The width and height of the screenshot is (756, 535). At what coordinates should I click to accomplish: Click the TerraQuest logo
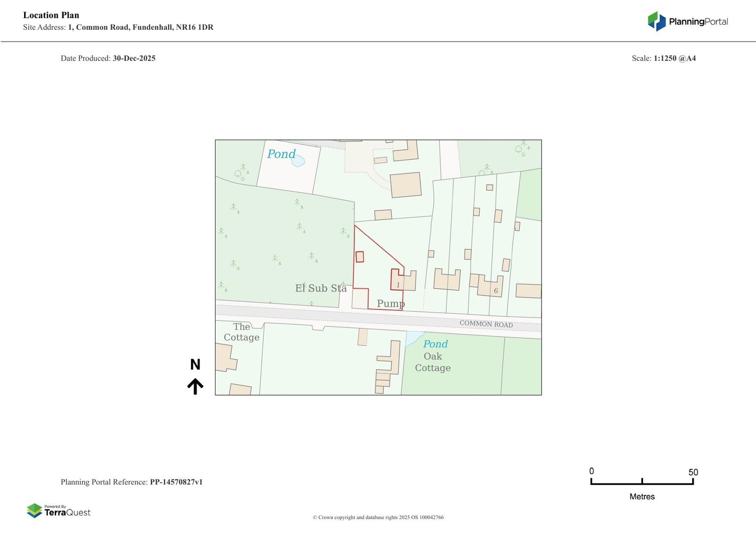(59, 510)
